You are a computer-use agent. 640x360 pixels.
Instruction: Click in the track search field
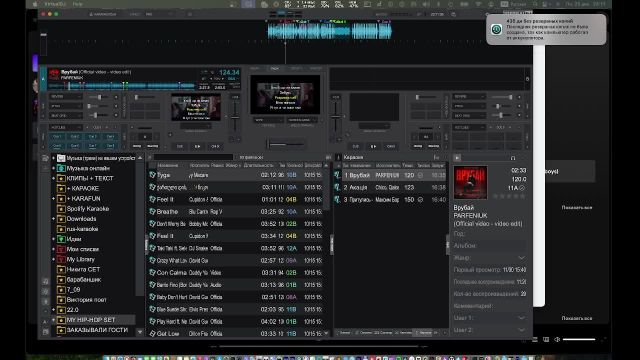tap(193, 157)
